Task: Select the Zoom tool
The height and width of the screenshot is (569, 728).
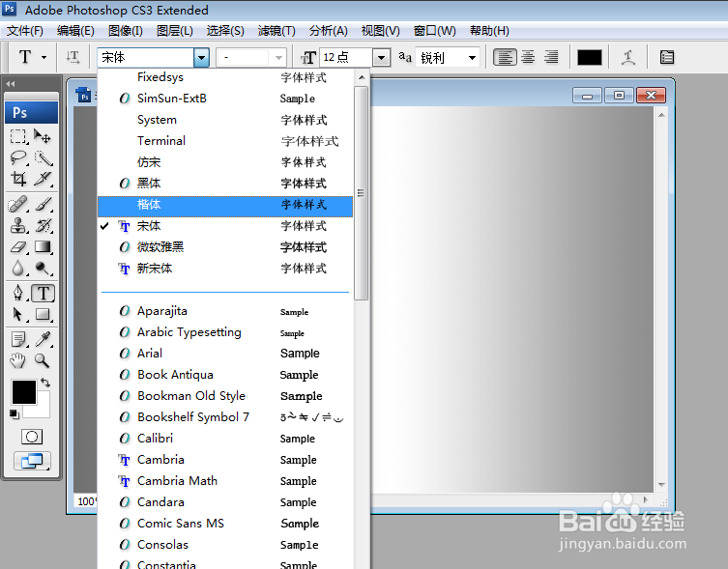Action: click(44, 361)
